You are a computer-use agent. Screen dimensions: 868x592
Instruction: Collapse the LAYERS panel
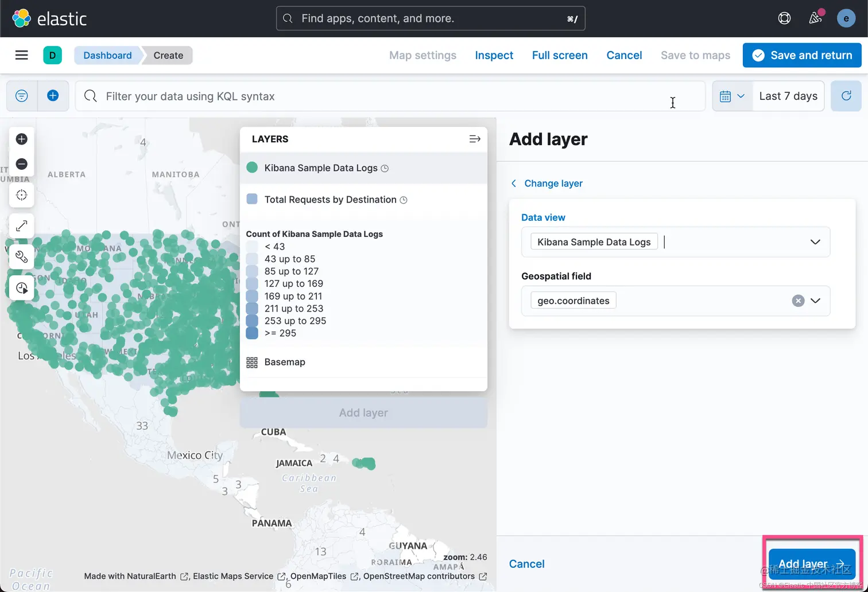pos(475,139)
